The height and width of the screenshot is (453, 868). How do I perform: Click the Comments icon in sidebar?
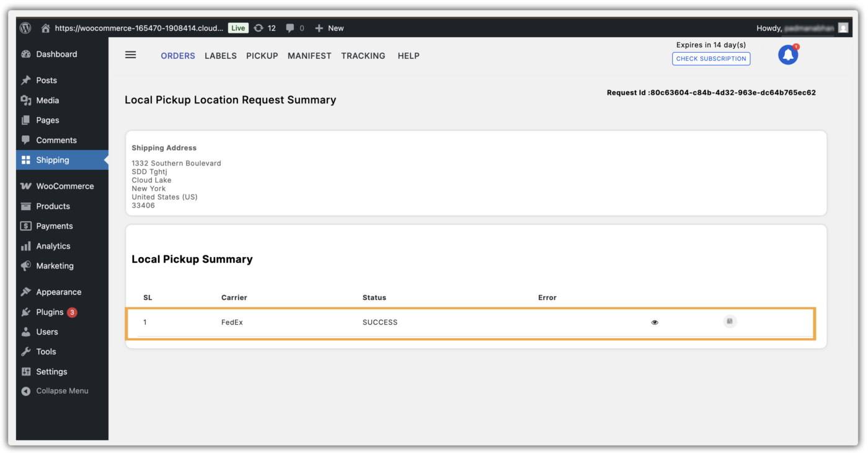[x=26, y=139]
